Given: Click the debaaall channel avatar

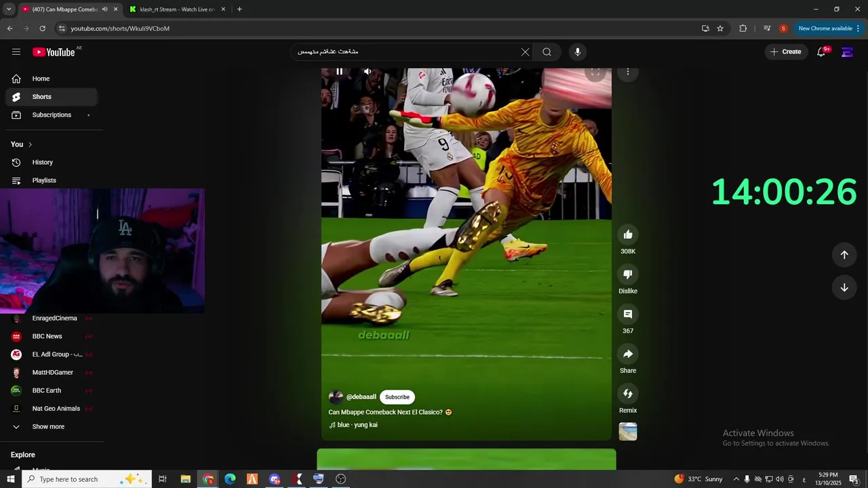Looking at the screenshot, I should (x=336, y=397).
